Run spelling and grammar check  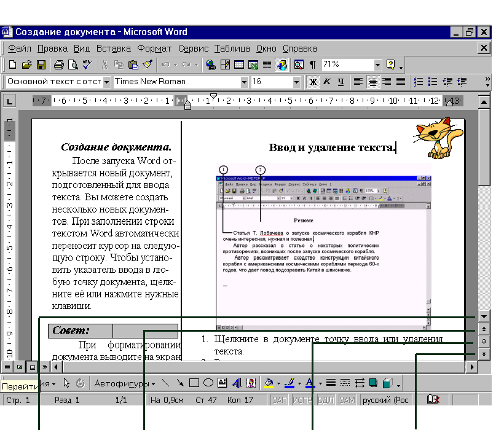[87, 65]
